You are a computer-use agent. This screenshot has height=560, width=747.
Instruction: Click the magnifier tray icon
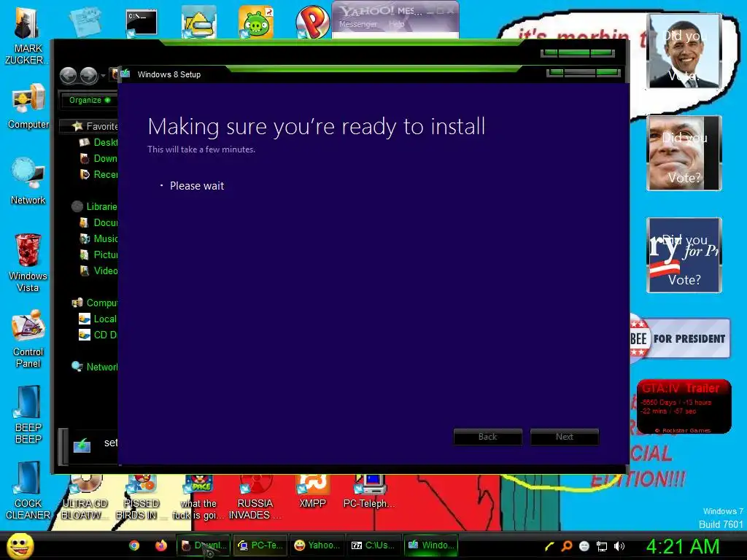tap(566, 546)
